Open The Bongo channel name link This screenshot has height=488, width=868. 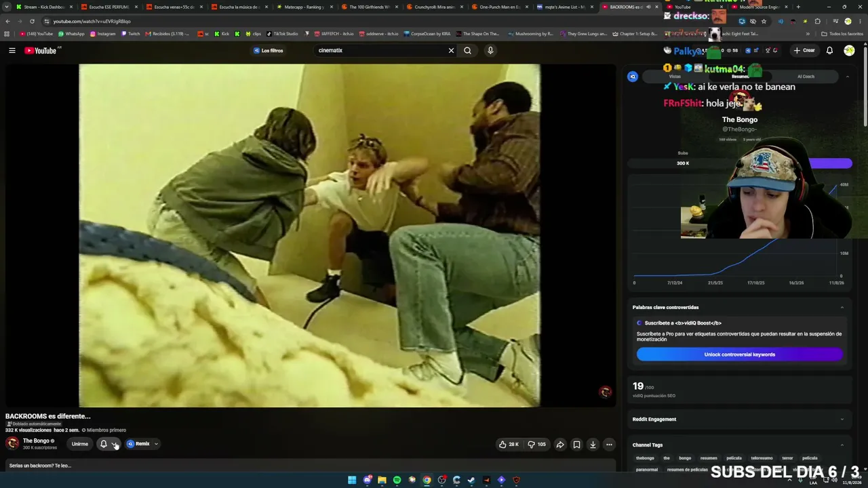(x=36, y=441)
